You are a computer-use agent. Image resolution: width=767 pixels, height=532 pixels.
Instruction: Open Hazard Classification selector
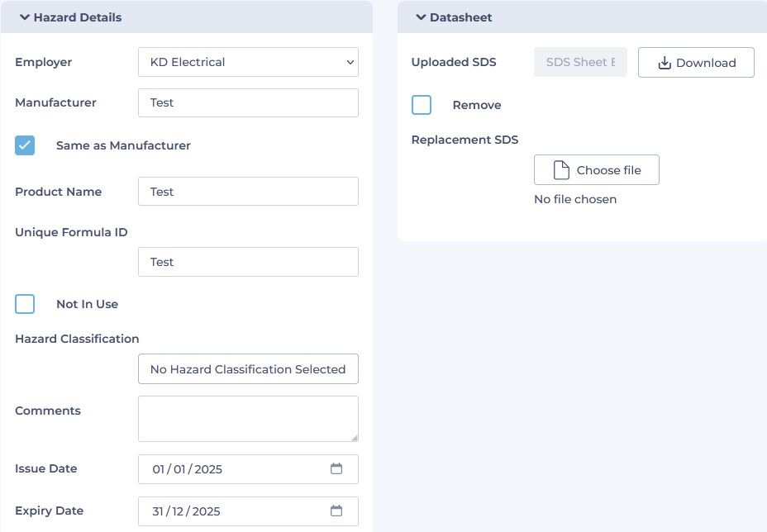click(248, 368)
